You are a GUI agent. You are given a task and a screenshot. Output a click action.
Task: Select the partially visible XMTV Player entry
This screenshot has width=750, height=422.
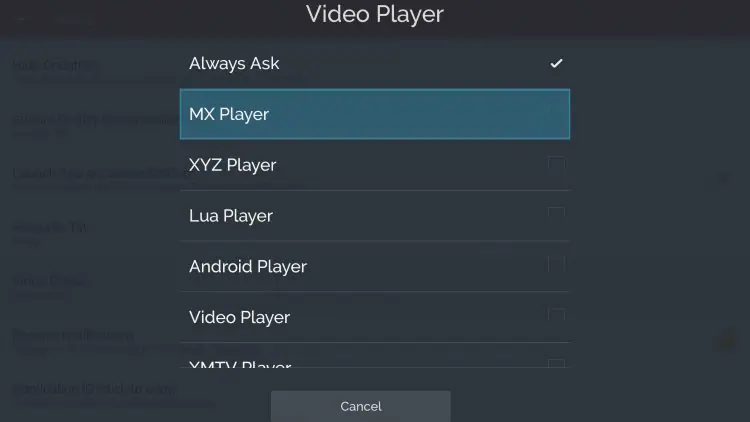point(375,355)
